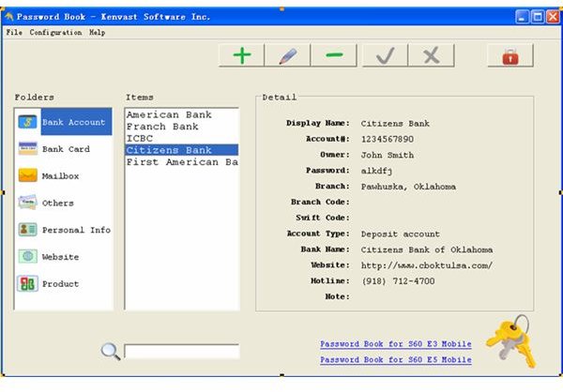
Task: Click the owner value John Smith
Action: coord(388,155)
